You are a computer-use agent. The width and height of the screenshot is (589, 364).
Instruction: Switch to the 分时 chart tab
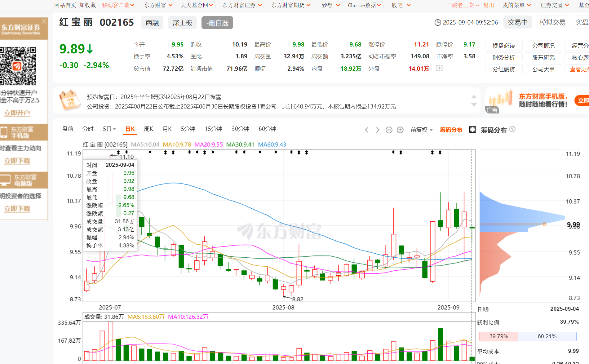point(88,129)
